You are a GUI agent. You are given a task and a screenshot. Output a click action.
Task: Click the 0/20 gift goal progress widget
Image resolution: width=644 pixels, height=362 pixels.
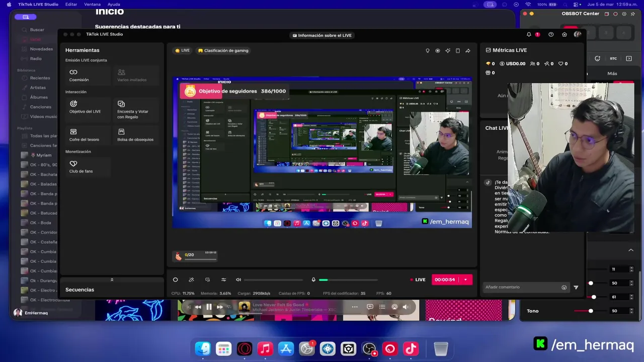click(195, 256)
